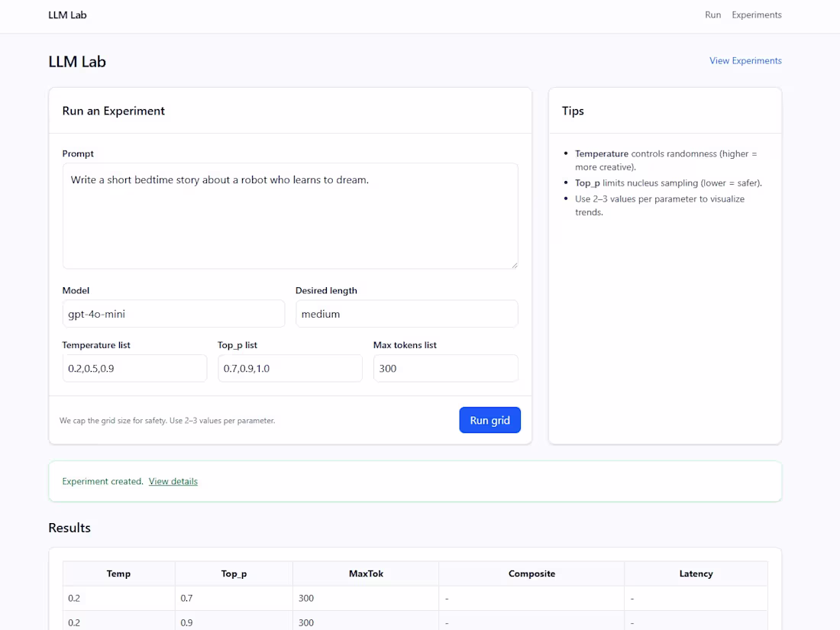Click the Desired length field showing medium
Screen dimensions: 840x630
(406, 313)
